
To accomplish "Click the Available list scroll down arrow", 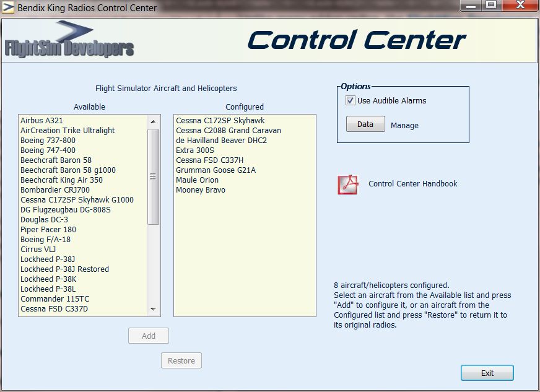I will click(x=153, y=309).
